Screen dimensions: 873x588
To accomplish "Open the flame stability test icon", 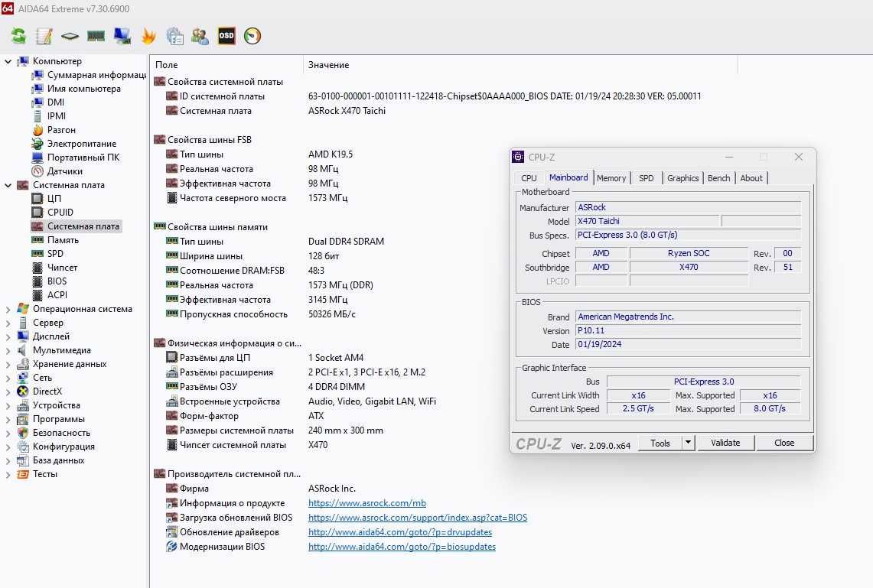I will (x=148, y=36).
